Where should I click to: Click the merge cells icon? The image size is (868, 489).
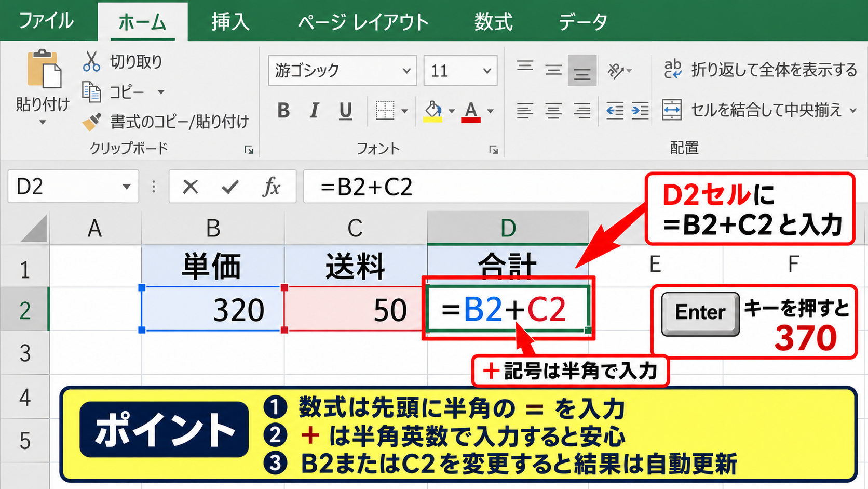pyautogui.click(x=672, y=110)
